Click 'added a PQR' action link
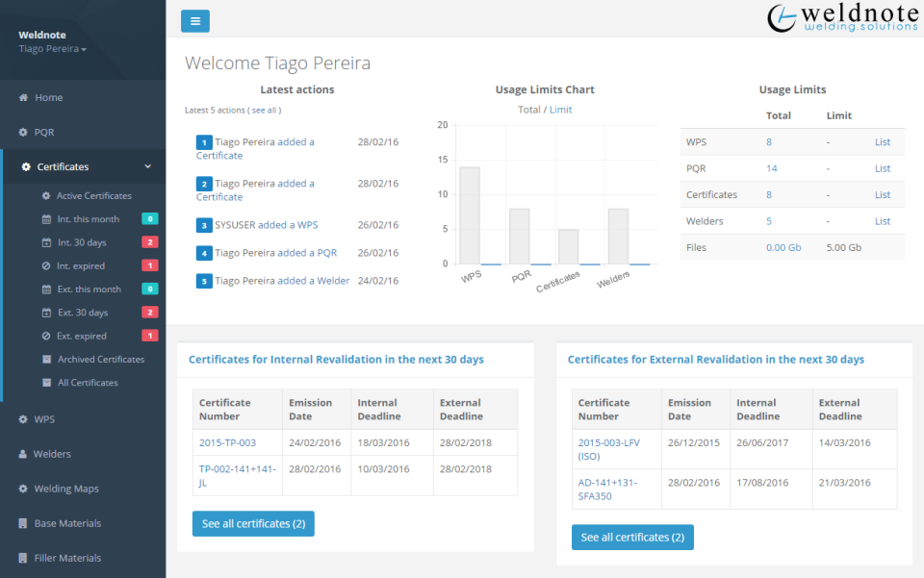This screenshot has width=924, height=578. coord(307,253)
